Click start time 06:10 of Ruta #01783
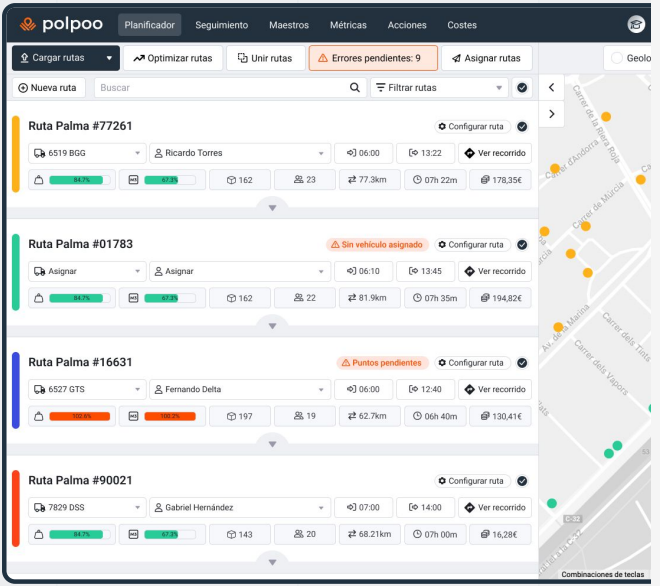This screenshot has width=660, height=586. click(363, 271)
